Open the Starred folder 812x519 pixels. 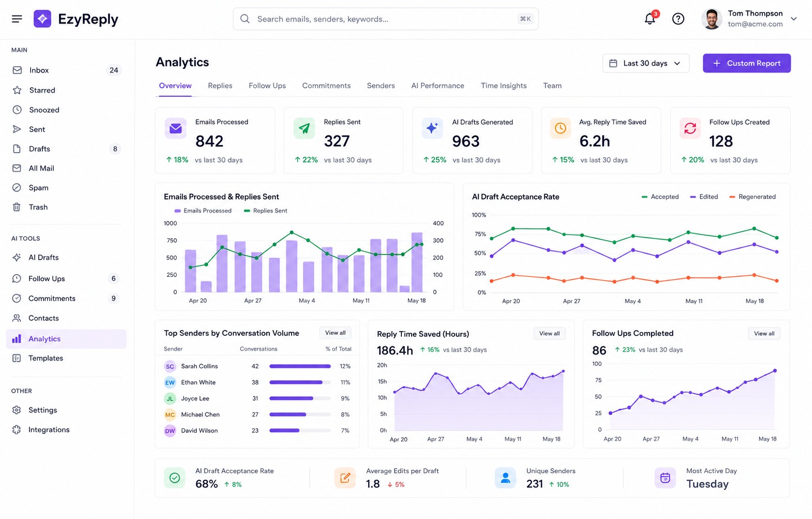66,90
